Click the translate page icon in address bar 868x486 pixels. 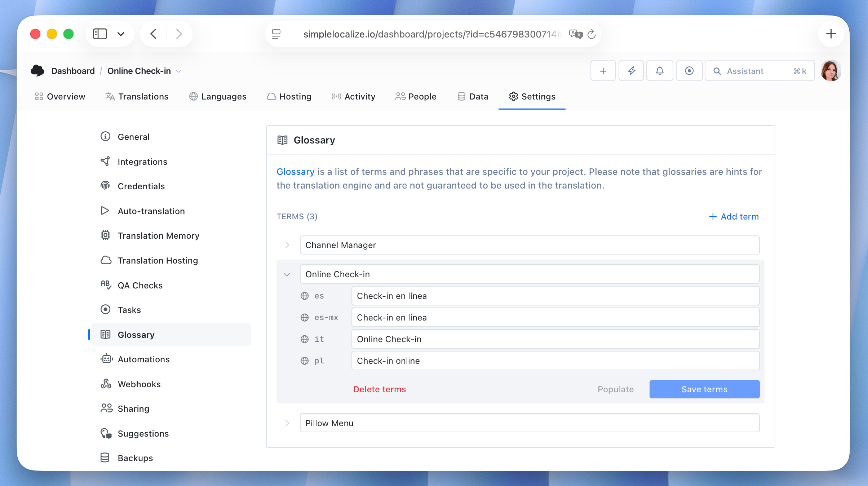pos(576,34)
